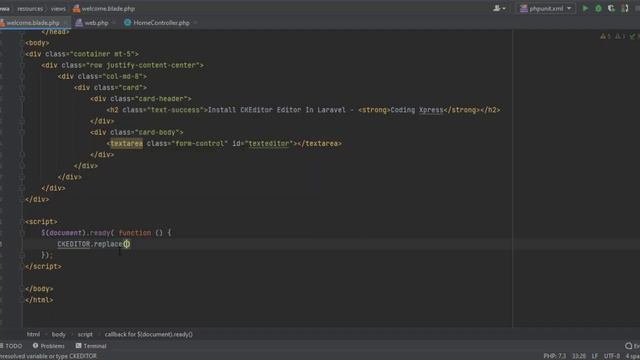This screenshot has width=640, height=360.
Task: Fold the card-body div in gutter
Action: click(22, 132)
